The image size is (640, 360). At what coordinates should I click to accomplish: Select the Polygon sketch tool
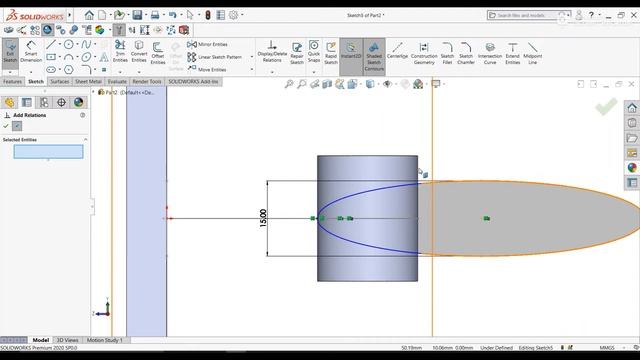click(x=69, y=69)
